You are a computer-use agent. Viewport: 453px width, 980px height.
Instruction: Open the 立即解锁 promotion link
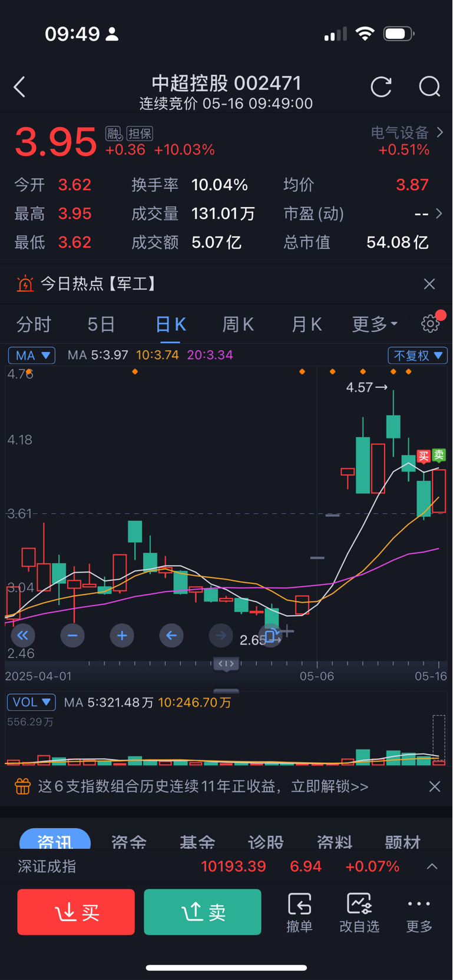click(x=330, y=786)
